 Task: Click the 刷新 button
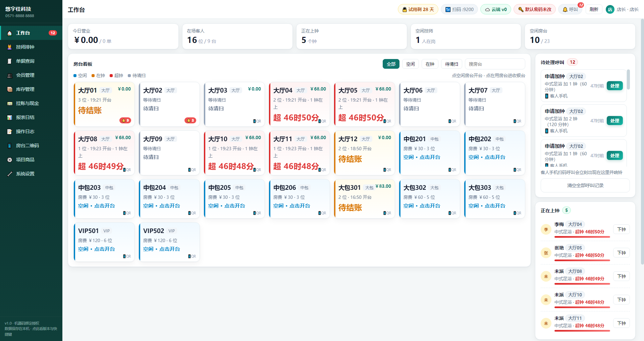[x=594, y=9]
